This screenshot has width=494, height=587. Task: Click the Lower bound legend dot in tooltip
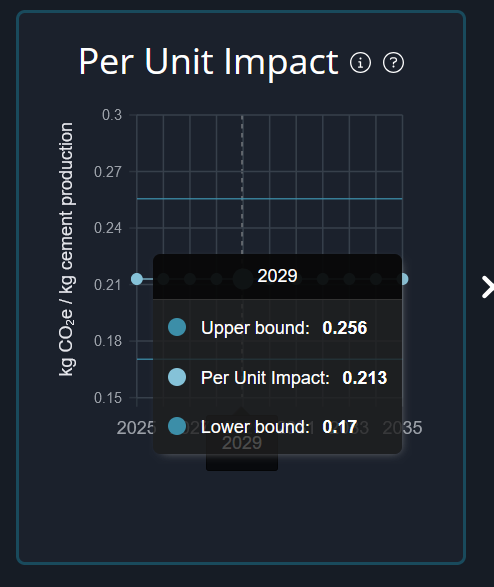click(x=177, y=426)
